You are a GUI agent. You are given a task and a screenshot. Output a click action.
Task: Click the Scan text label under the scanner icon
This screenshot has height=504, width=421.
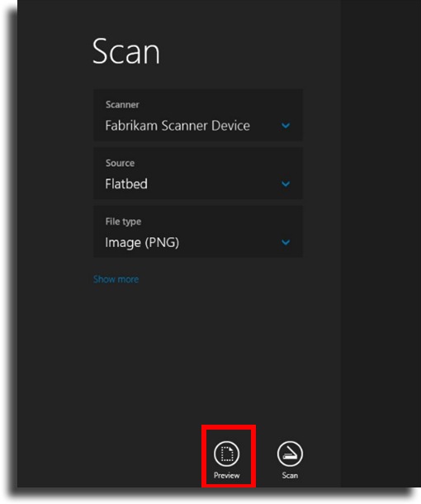[290, 475]
